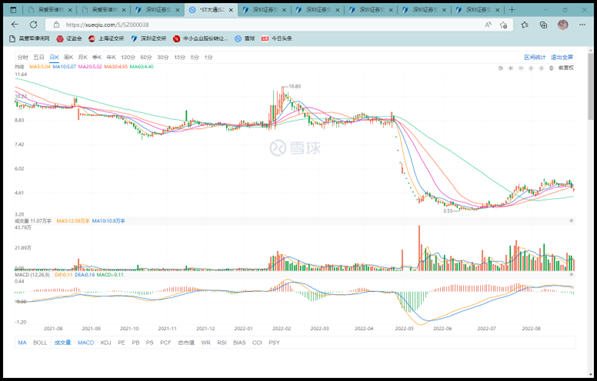Screen dimensions: 597x381
Task: Go back with the browser back arrow
Action: click(15, 25)
